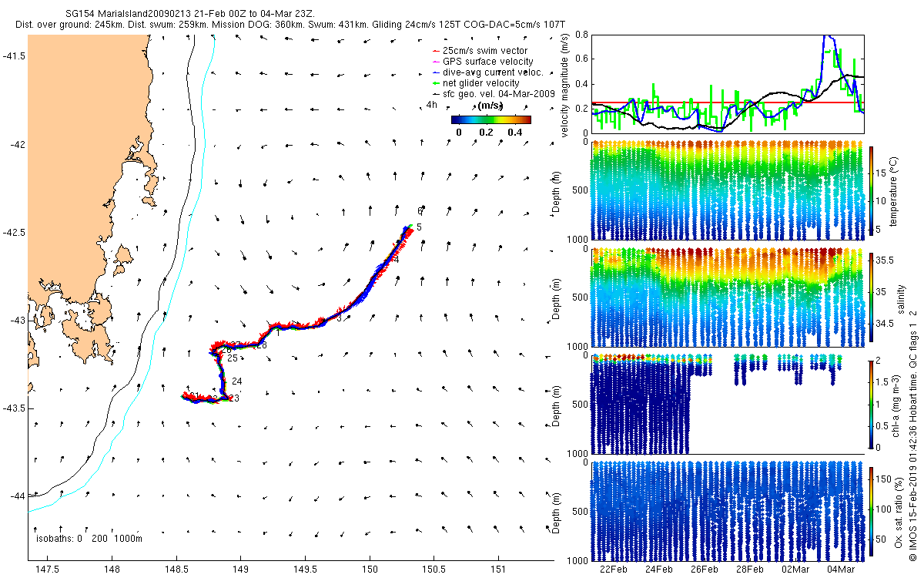Click the IMOS copyright timestamp text
924x578 pixels.
913,434
